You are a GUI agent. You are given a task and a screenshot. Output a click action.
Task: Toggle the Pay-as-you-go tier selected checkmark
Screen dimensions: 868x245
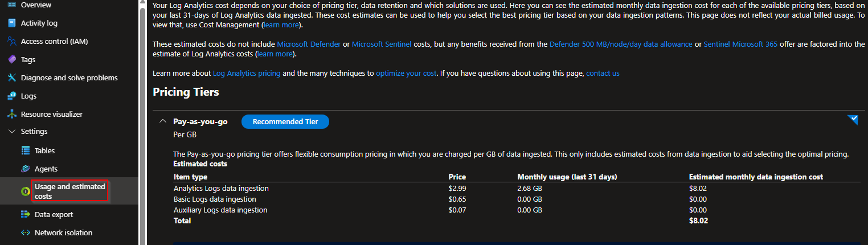click(x=852, y=119)
